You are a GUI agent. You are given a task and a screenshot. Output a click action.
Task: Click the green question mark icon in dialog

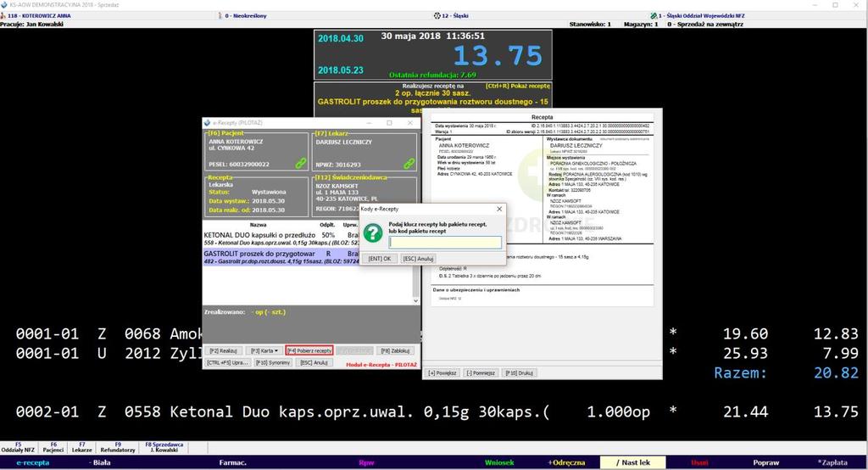(373, 232)
